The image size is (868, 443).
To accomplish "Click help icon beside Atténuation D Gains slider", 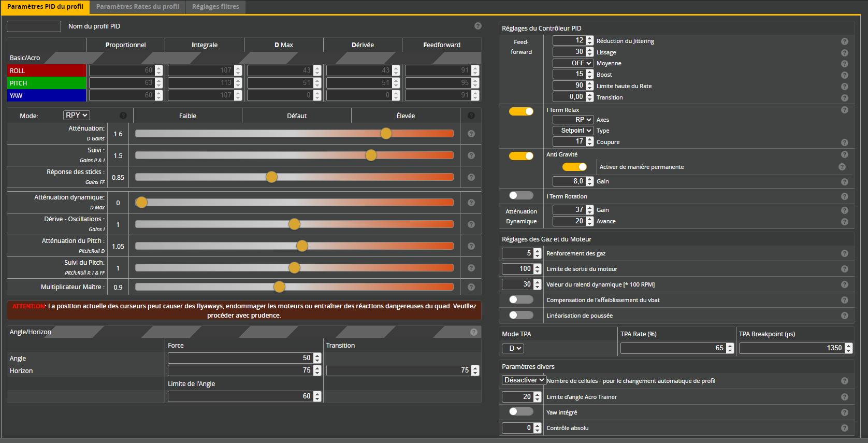I will pyautogui.click(x=471, y=134).
